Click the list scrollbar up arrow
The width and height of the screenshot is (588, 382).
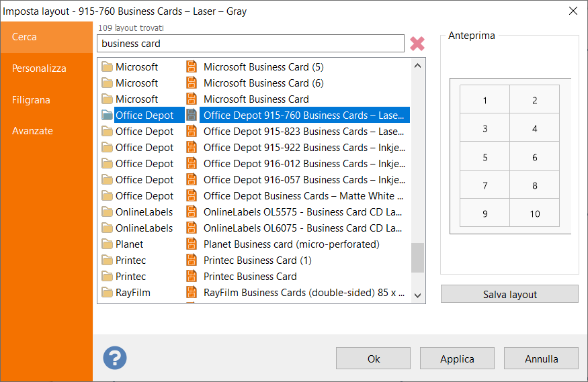(418, 66)
